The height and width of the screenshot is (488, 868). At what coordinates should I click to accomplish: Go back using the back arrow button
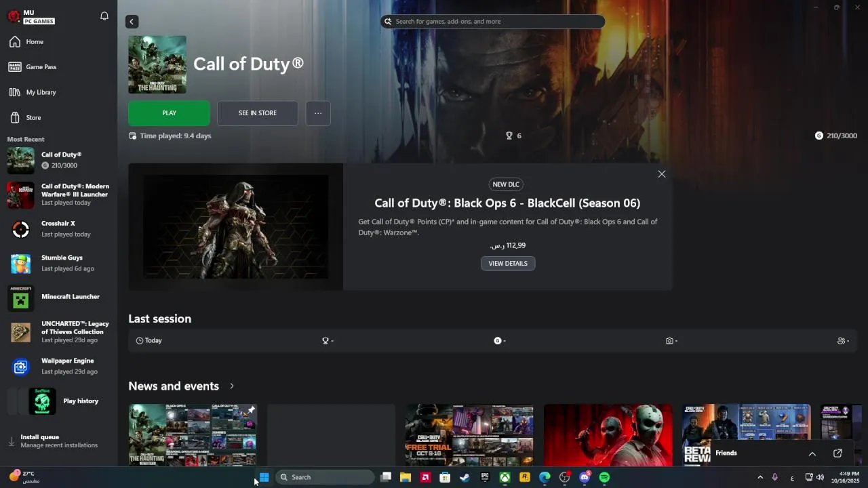(x=132, y=22)
